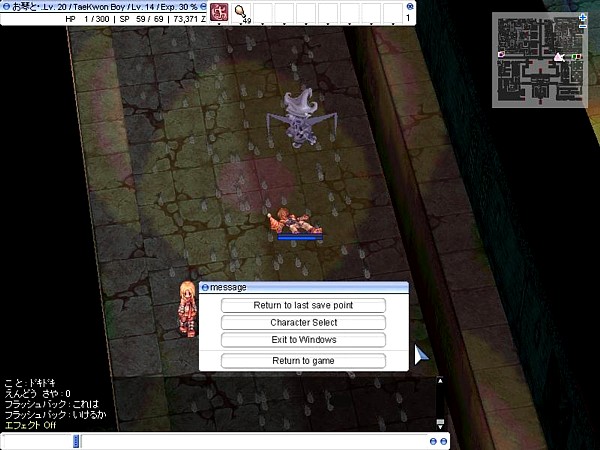Click hotkey bar page number 1
600x450 pixels.
pos(408,18)
